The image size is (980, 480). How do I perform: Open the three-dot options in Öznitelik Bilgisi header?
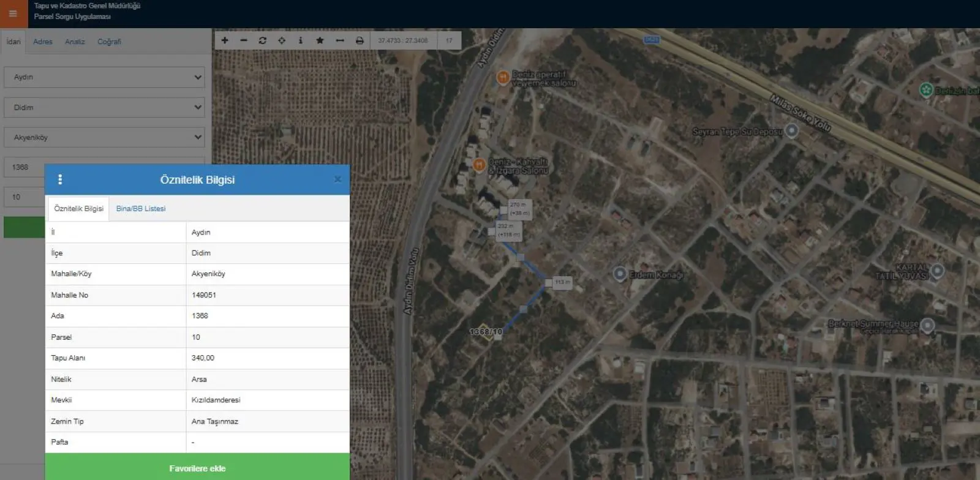(60, 179)
